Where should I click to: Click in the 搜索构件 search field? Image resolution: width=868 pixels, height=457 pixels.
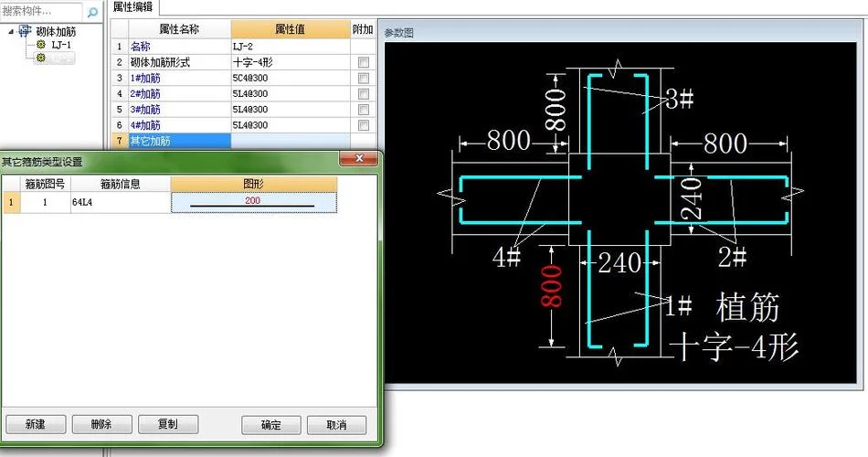pos(41,11)
